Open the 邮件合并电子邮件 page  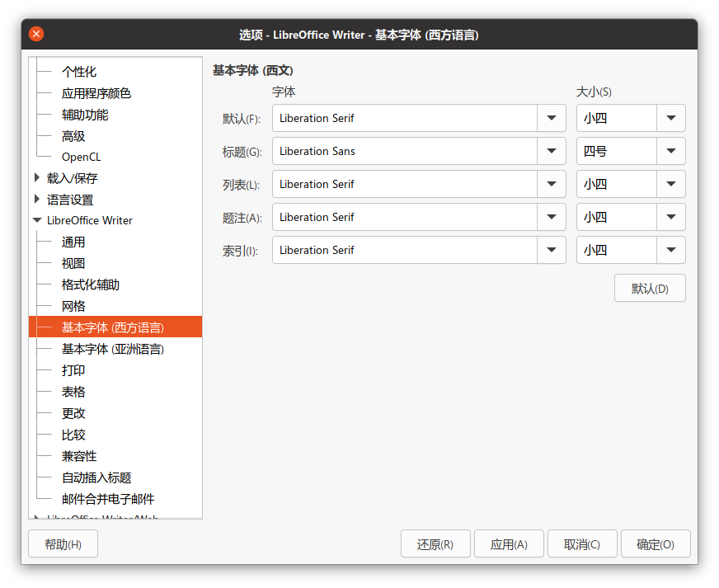pos(108,499)
